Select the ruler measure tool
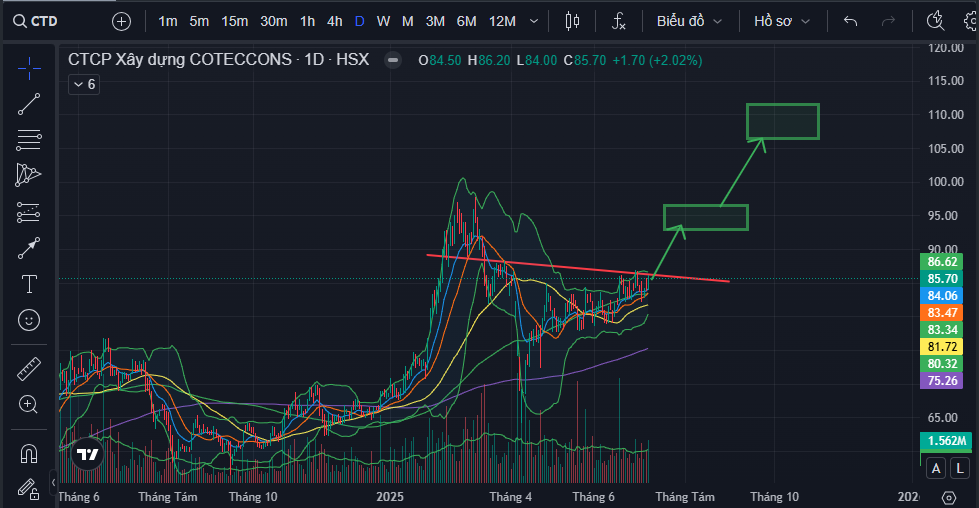Viewport: 979px width, 508px height. (x=29, y=368)
